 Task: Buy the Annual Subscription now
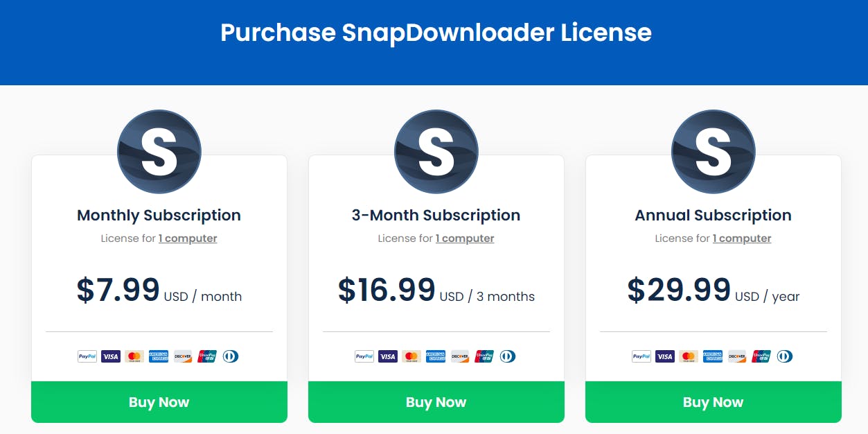(x=714, y=402)
